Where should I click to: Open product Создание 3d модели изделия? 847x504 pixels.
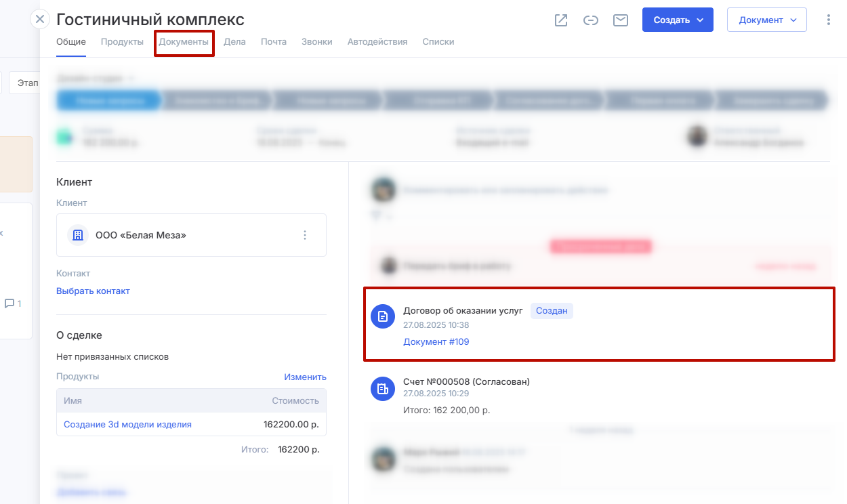click(127, 425)
